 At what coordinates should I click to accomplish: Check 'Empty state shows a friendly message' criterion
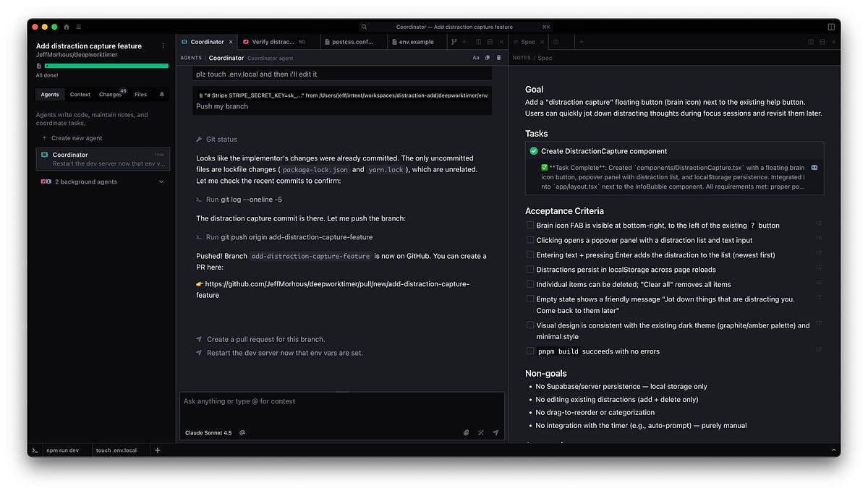[x=530, y=299]
